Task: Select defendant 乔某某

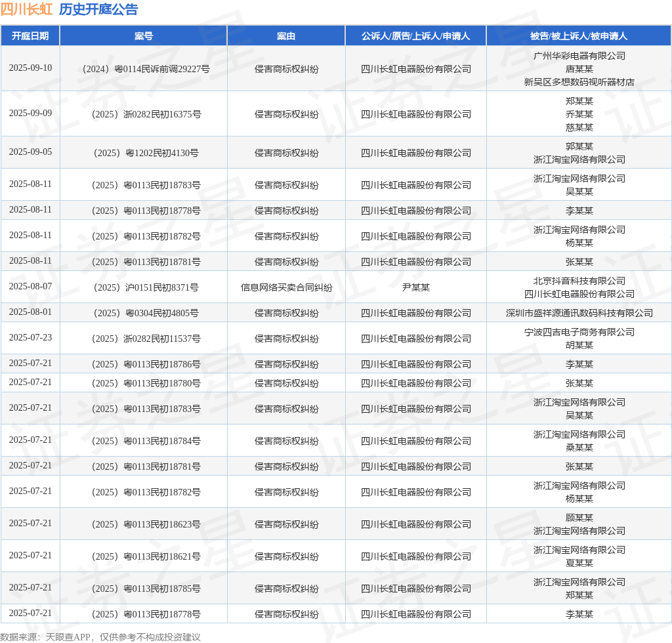Action: 579,114
